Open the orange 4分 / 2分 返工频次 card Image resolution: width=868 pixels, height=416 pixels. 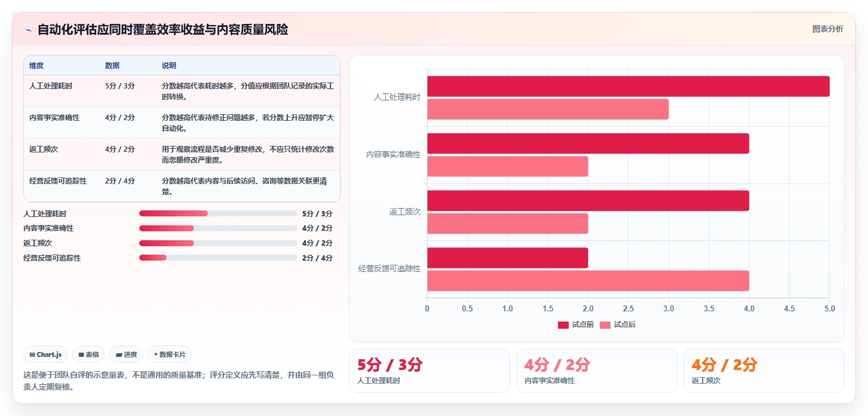click(x=764, y=371)
